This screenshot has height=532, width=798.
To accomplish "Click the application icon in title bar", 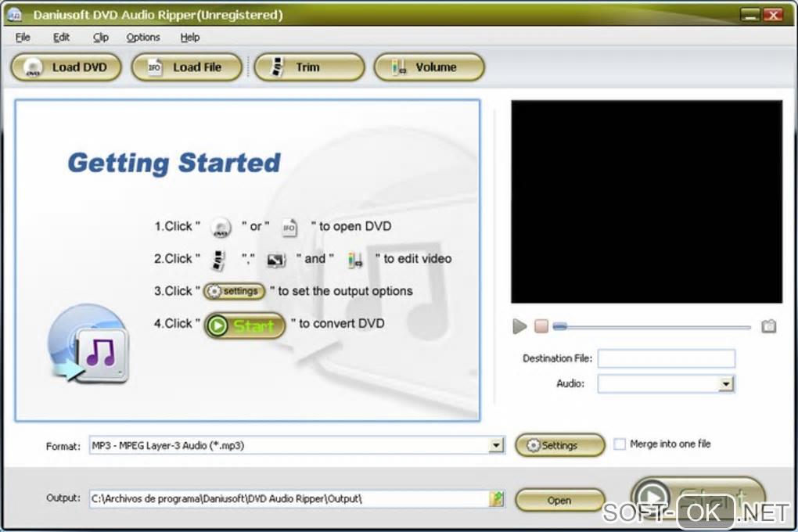I will coord(16,15).
